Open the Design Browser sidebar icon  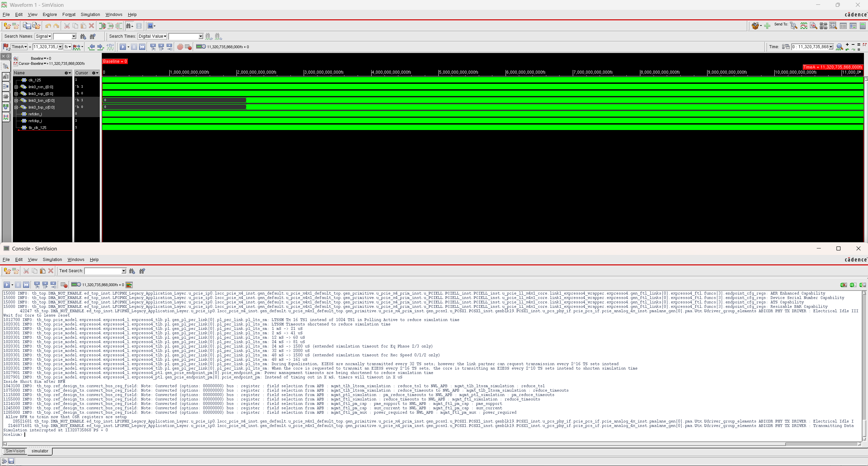click(x=6, y=66)
